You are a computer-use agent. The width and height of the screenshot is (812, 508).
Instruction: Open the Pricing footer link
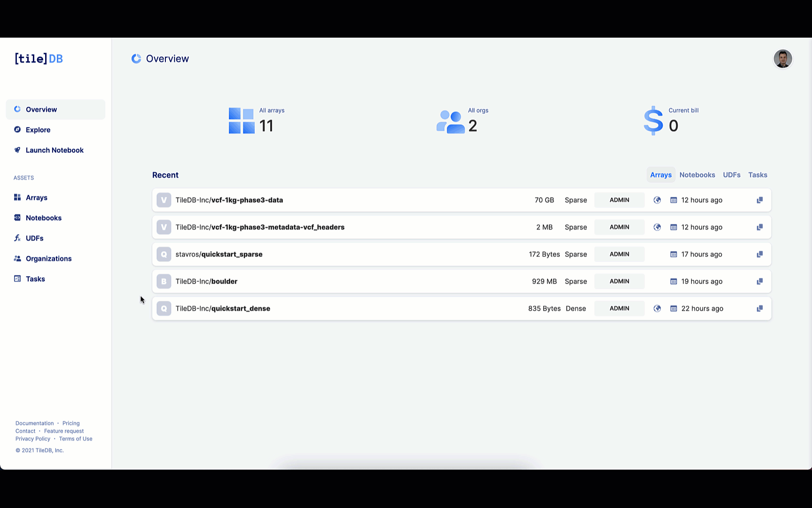71,423
